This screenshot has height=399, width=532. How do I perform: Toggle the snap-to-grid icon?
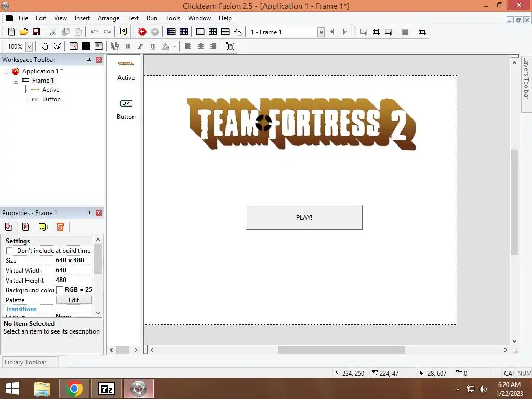pyautogui.click(x=99, y=46)
